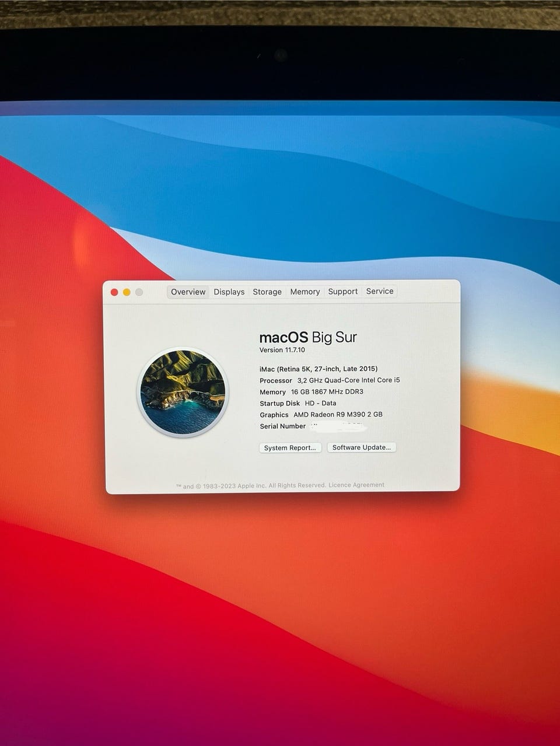Minimize window with the yellow button
Image resolution: width=560 pixels, height=746 pixels.
pyautogui.click(x=127, y=292)
